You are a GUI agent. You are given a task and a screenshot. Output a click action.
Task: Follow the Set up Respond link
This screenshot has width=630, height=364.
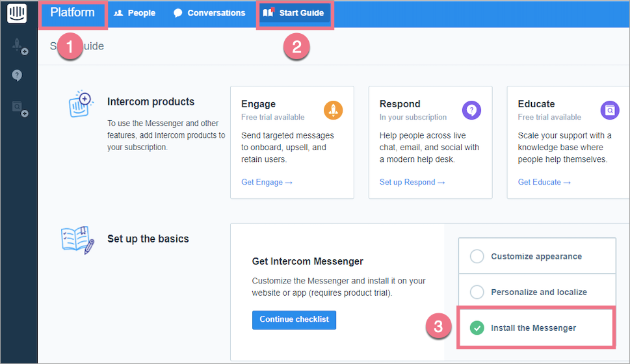412,182
